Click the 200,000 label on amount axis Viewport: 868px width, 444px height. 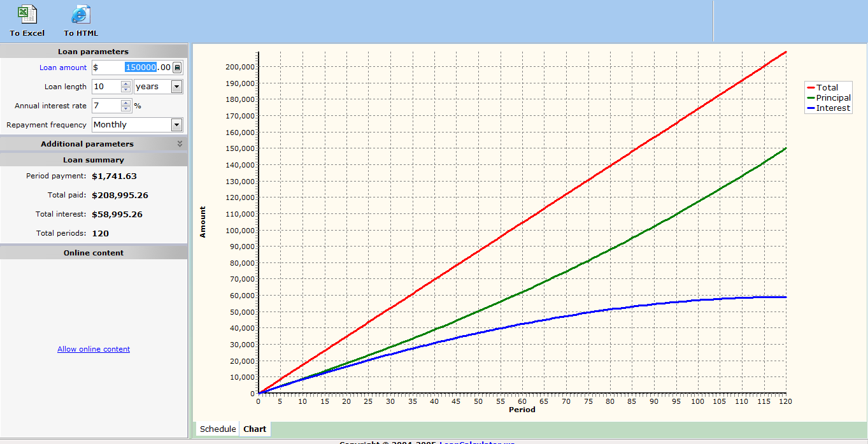click(x=240, y=67)
